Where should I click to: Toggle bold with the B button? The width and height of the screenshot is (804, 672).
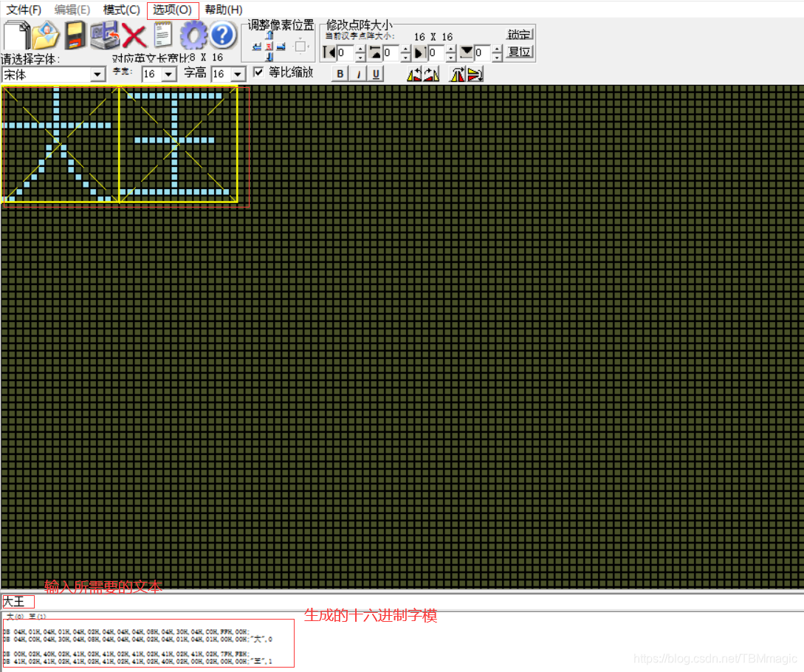[x=340, y=73]
